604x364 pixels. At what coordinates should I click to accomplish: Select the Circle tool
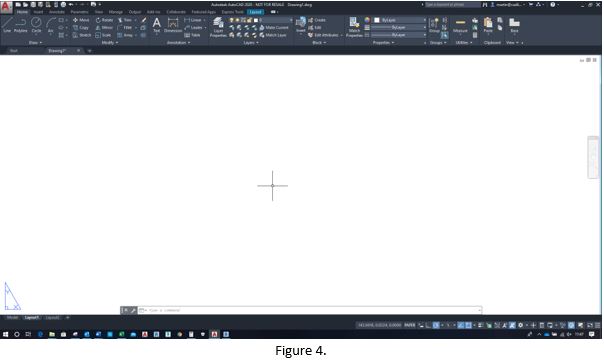pyautogui.click(x=36, y=25)
